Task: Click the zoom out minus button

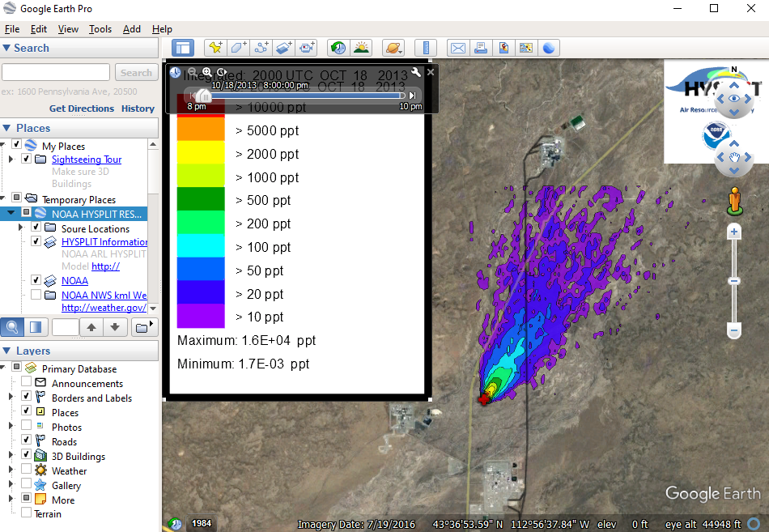Action: (x=733, y=331)
